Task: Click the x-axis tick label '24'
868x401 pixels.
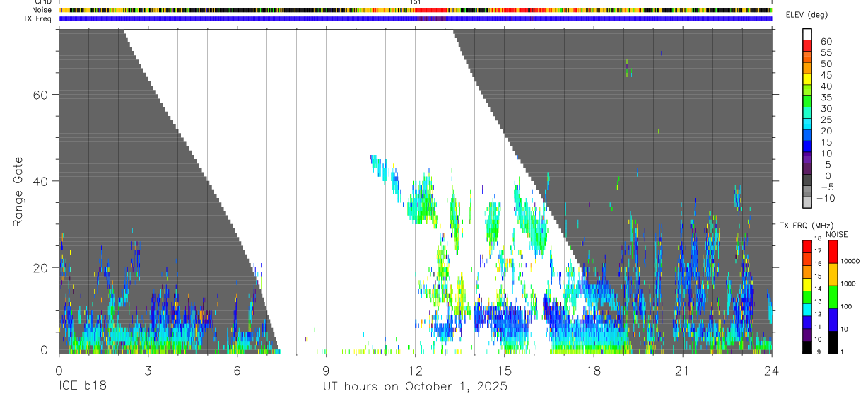Action: tap(772, 371)
